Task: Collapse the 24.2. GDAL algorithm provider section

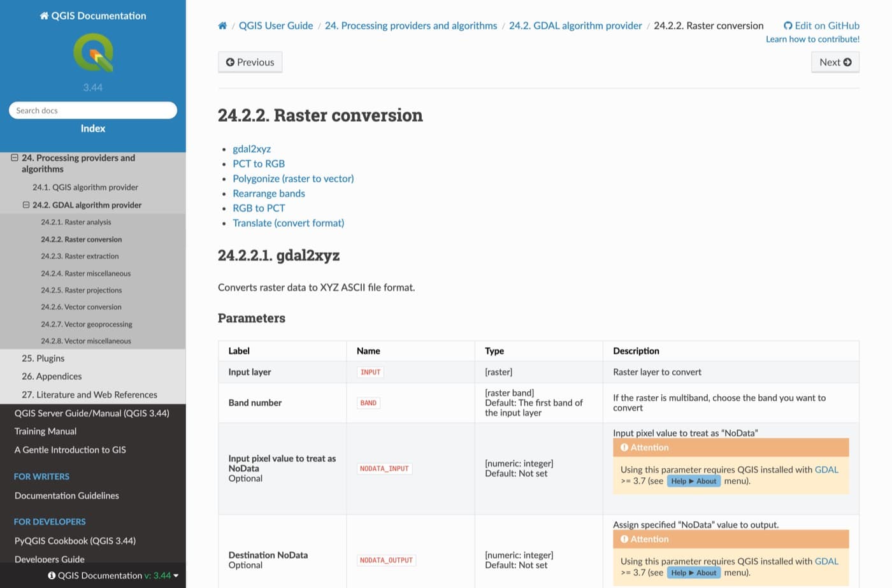Action: pos(26,205)
